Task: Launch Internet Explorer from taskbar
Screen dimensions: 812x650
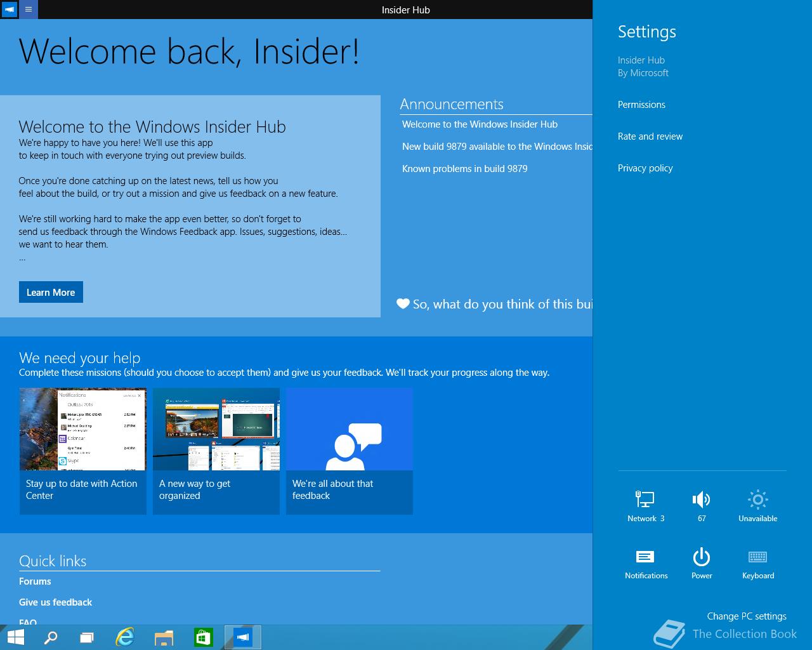Action: 126,637
